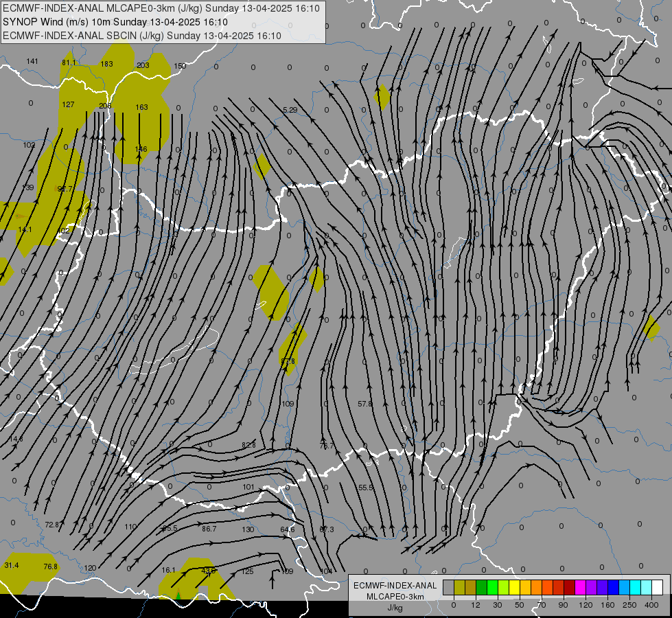672x618 pixels.
Task: Click the "MLCAPE0-3km" legend label
Action: point(395,597)
